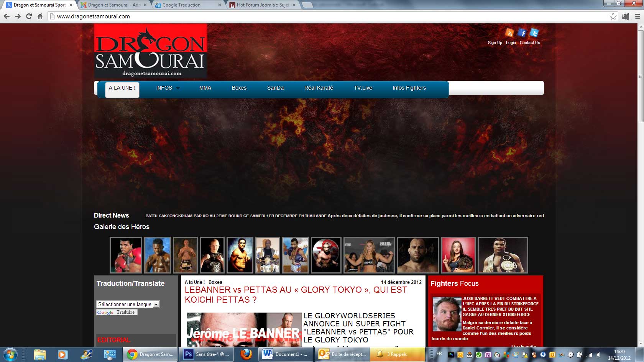Click the Dragon Samourai logo

(151, 51)
